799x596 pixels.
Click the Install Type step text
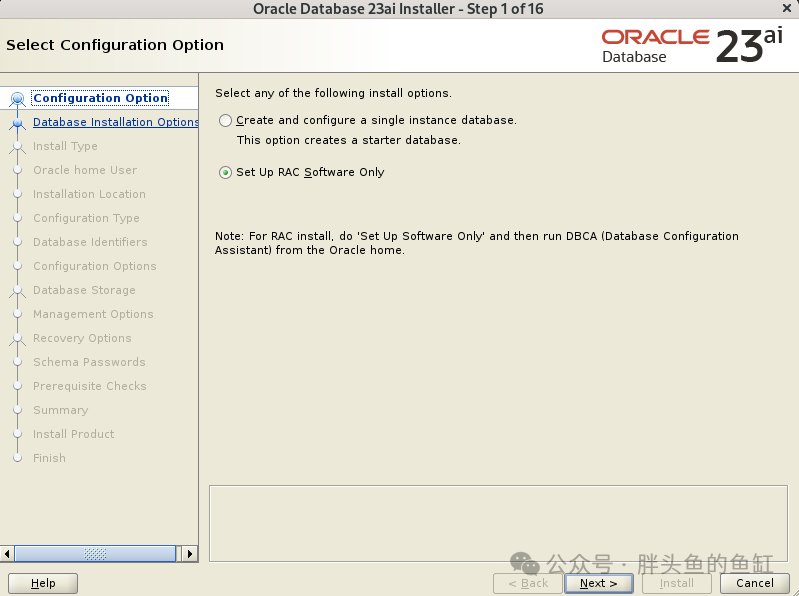pyautogui.click(x=65, y=146)
